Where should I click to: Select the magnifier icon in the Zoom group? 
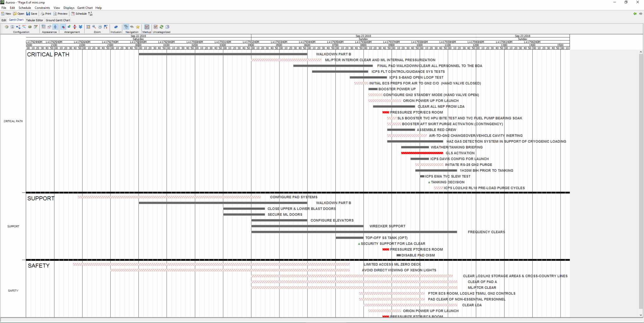coord(94,27)
